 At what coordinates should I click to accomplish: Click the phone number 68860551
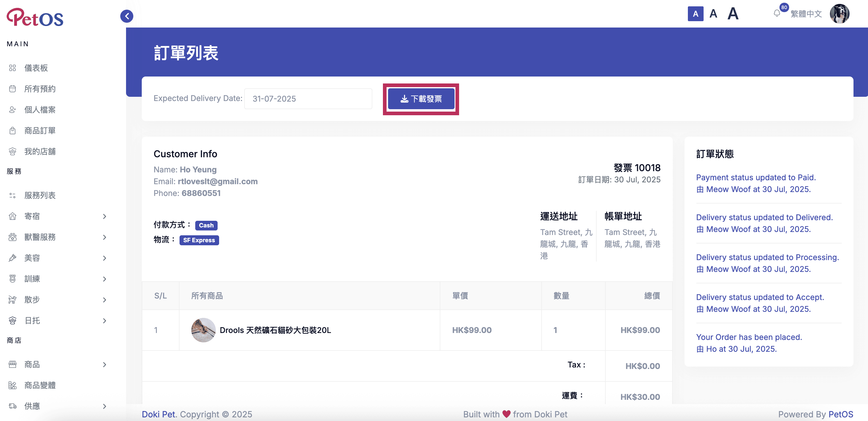click(x=201, y=193)
